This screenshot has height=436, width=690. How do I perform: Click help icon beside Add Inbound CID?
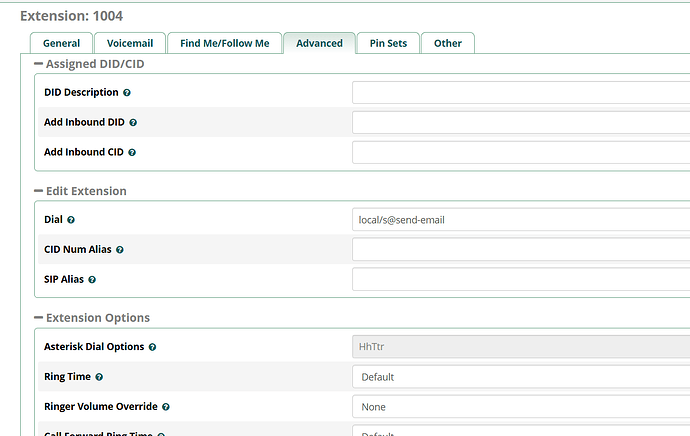[132, 153]
